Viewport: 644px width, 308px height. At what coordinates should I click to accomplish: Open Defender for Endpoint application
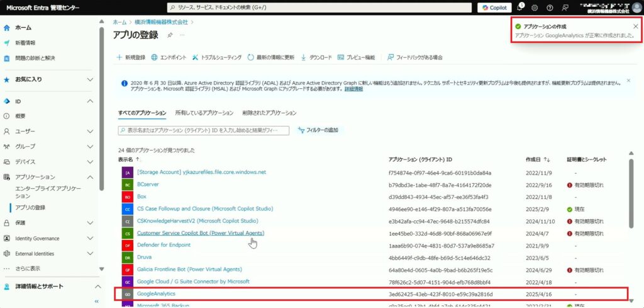click(x=164, y=245)
